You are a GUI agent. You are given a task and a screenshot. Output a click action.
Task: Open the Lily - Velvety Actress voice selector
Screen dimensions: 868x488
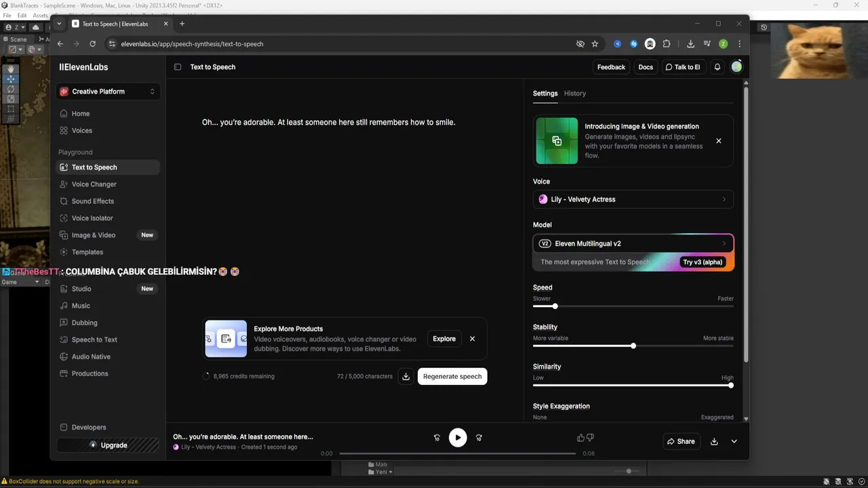click(x=633, y=199)
